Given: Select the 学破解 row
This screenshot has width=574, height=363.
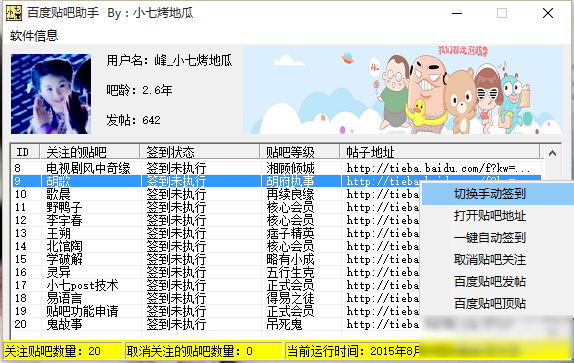Looking at the screenshot, I should [x=216, y=259].
